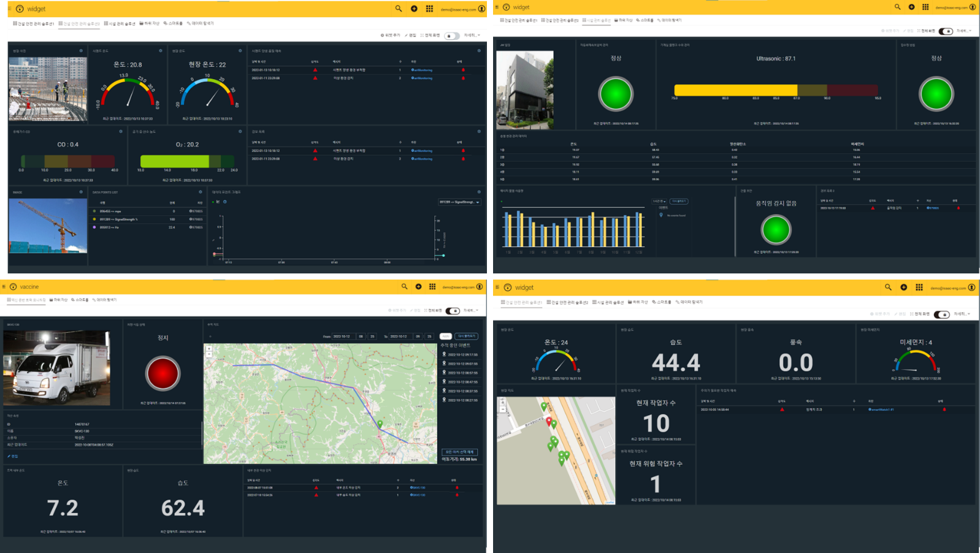Open the smartWatch #1 link in the worker alarm table
This screenshot has width=980, height=553.
(x=881, y=410)
